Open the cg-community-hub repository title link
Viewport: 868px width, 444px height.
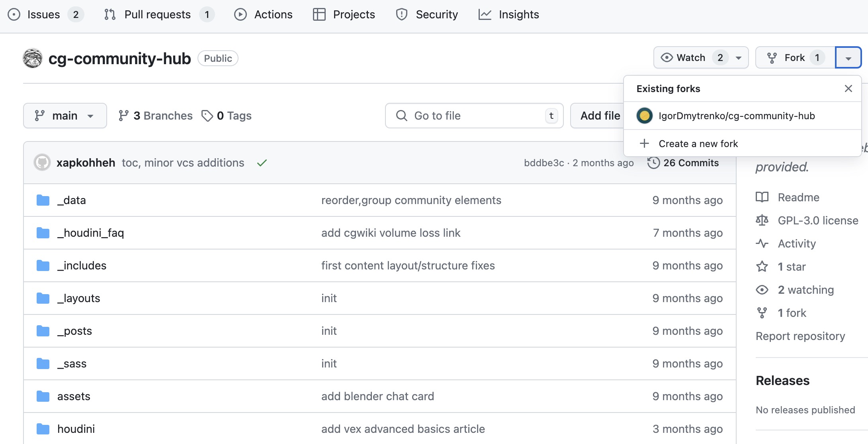(119, 59)
